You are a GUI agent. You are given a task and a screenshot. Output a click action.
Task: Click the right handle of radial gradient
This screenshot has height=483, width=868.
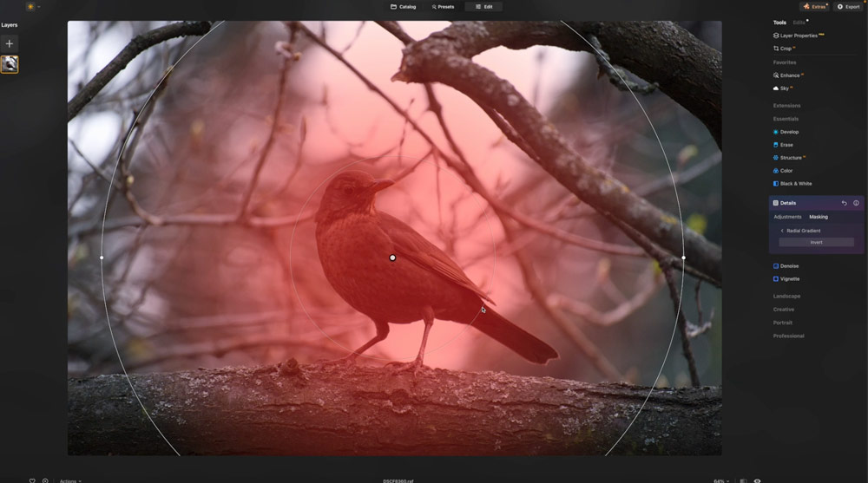click(684, 258)
